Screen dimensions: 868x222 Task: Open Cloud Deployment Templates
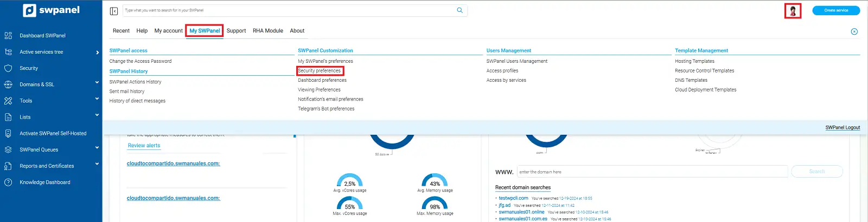tap(705, 90)
